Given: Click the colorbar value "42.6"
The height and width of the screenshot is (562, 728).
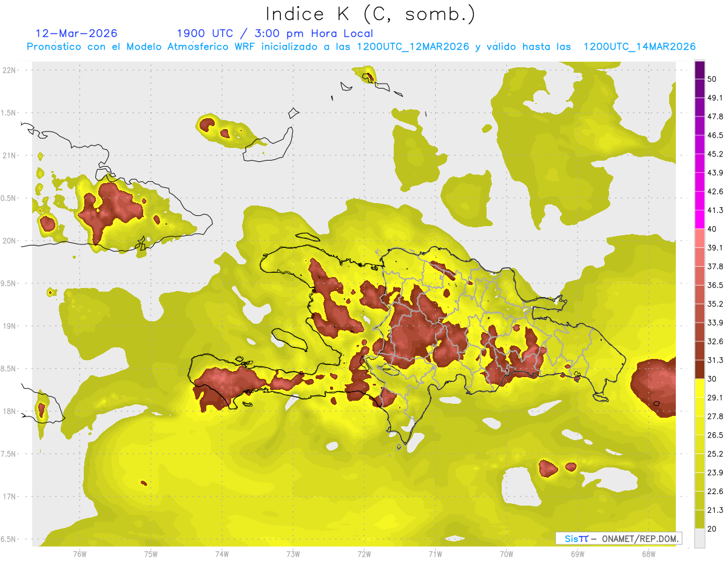Looking at the screenshot, I should tap(715, 192).
